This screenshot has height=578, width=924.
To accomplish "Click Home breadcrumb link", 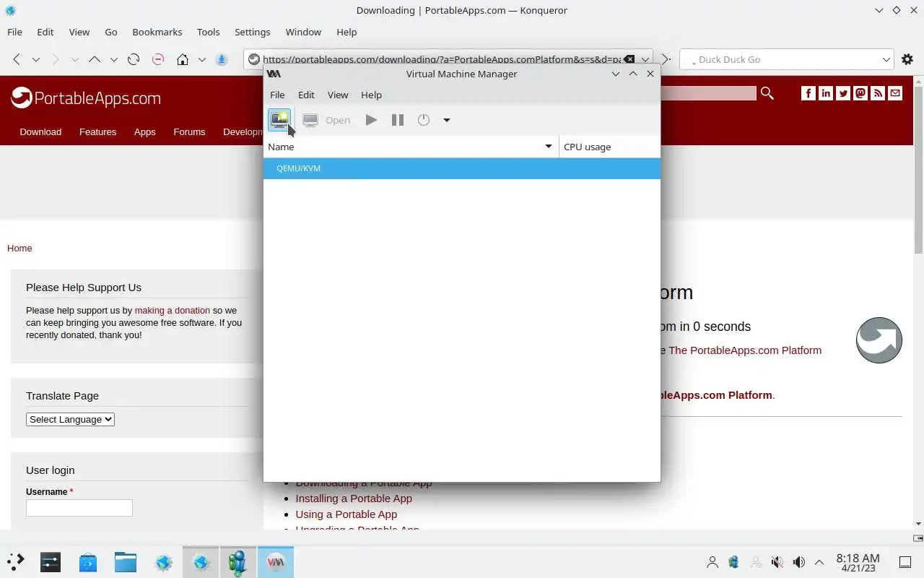I will [19, 248].
